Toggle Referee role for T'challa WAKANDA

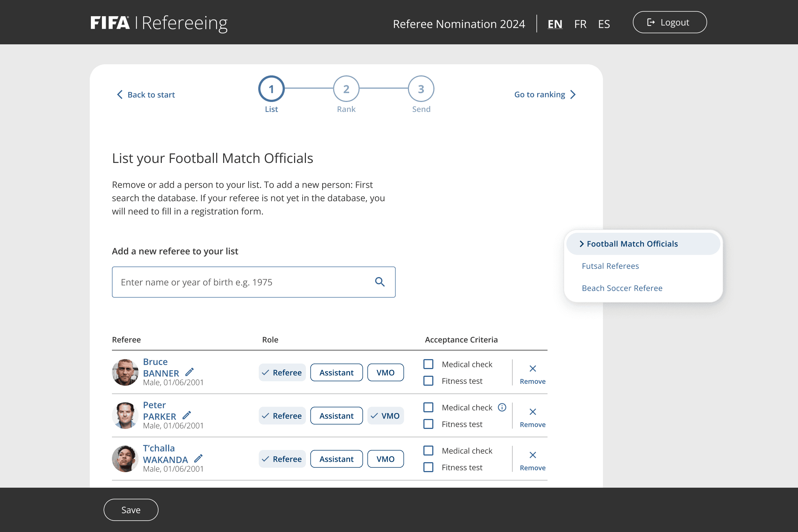[x=282, y=459]
